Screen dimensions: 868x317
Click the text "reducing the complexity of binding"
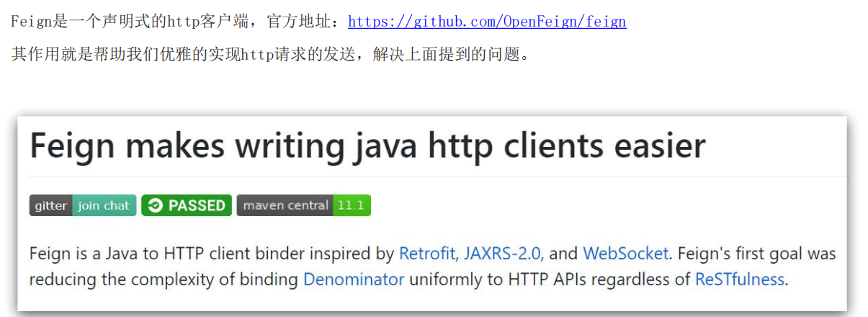point(164,280)
